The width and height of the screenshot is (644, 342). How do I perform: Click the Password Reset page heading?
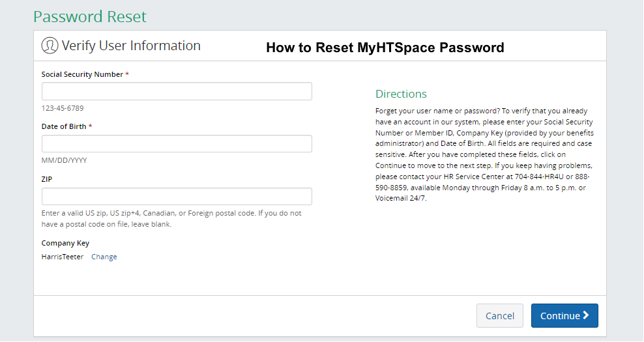89,17
